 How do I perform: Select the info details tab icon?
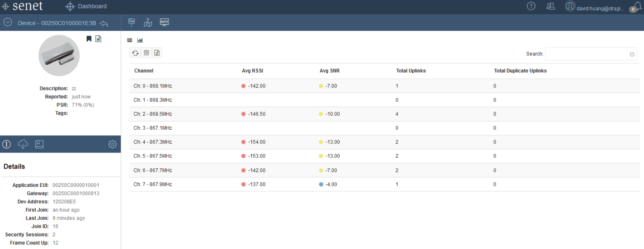coord(7,144)
